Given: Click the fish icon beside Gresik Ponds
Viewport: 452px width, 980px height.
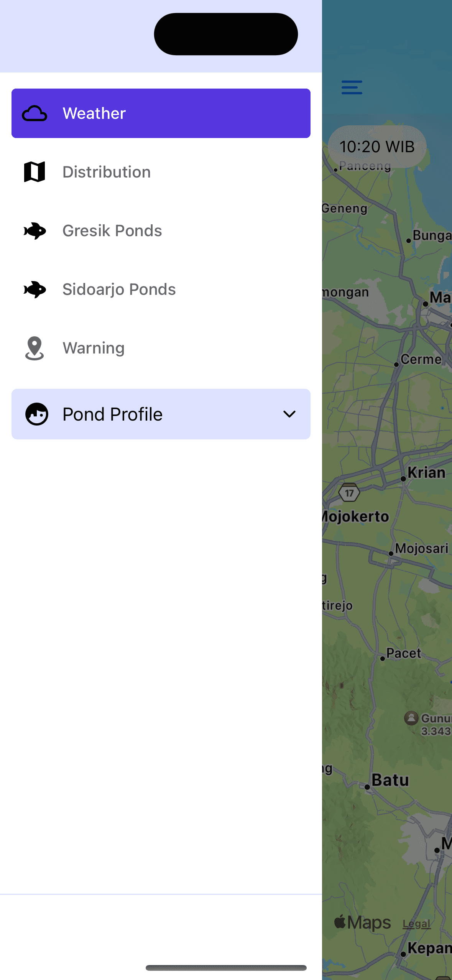Looking at the screenshot, I should pyautogui.click(x=35, y=231).
